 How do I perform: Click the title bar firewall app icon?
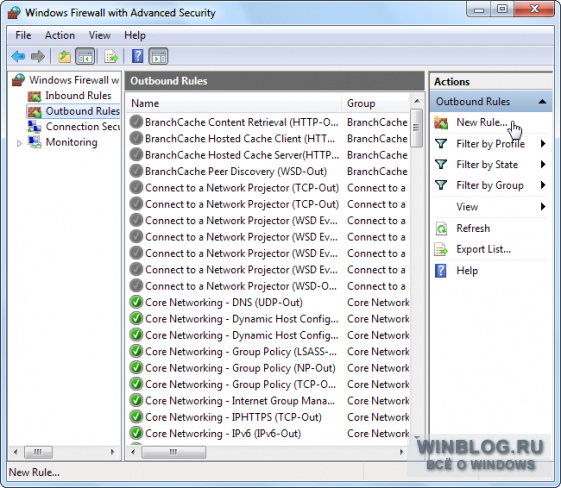(14, 13)
